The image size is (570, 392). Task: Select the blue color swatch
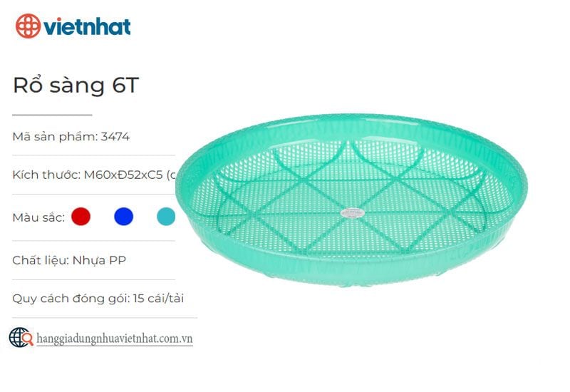pyautogui.click(x=124, y=217)
